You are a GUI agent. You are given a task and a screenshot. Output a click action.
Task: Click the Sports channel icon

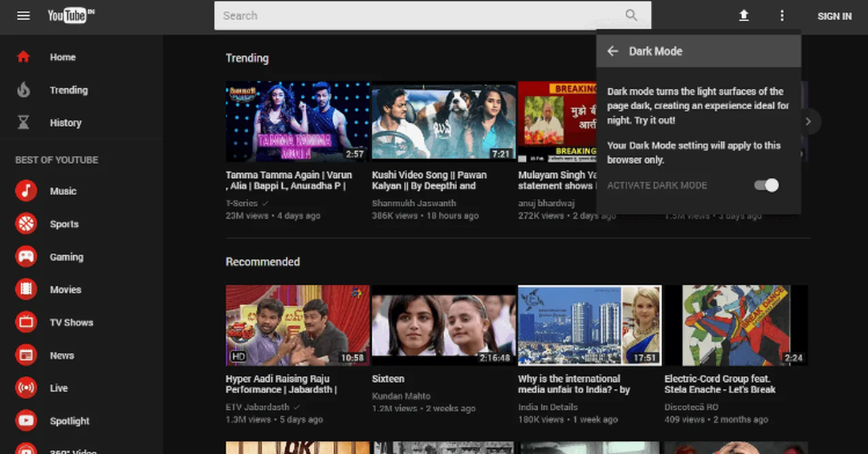point(26,224)
